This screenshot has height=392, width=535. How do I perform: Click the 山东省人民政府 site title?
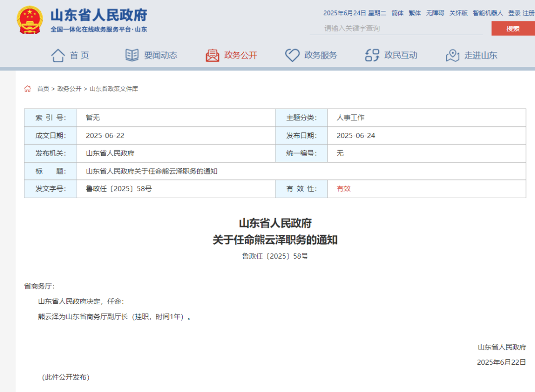(x=99, y=15)
